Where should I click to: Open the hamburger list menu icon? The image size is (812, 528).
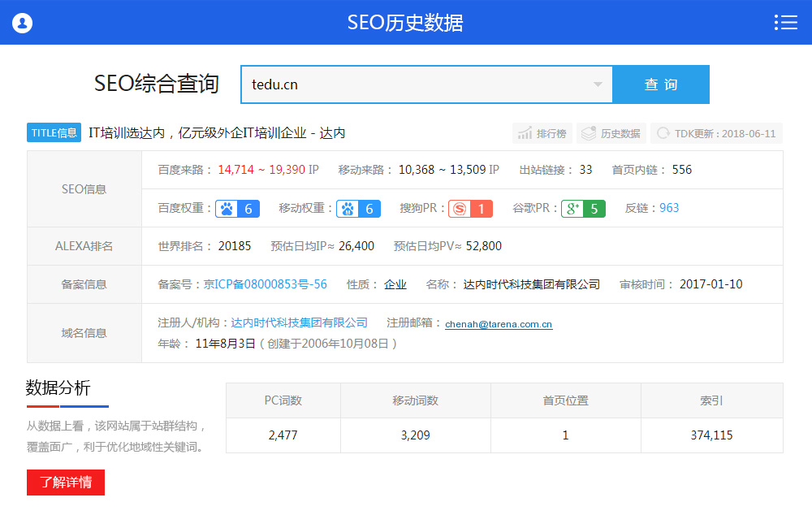[x=785, y=23]
